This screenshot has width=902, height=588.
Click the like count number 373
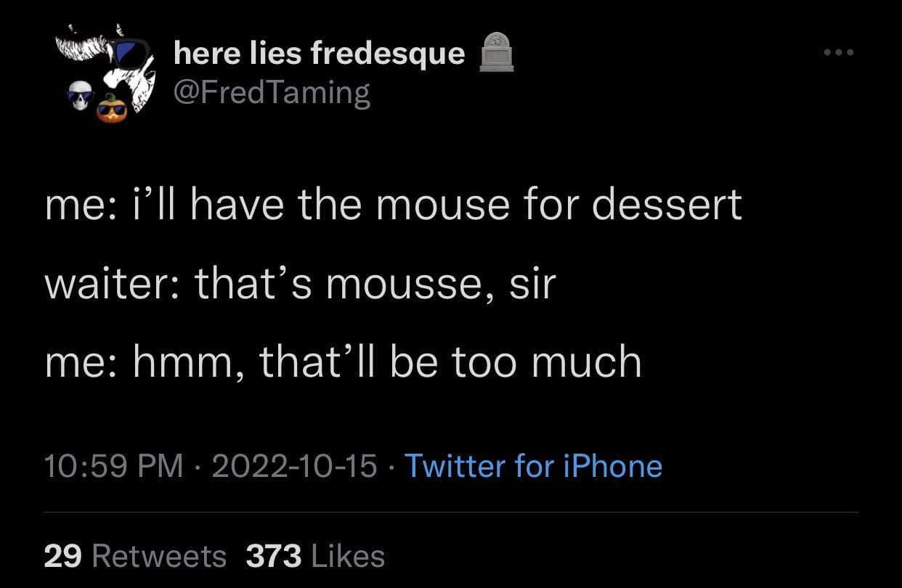tap(274, 556)
